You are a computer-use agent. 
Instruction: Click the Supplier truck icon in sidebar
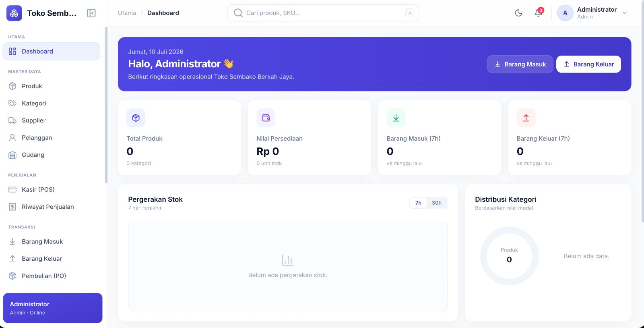pos(12,120)
